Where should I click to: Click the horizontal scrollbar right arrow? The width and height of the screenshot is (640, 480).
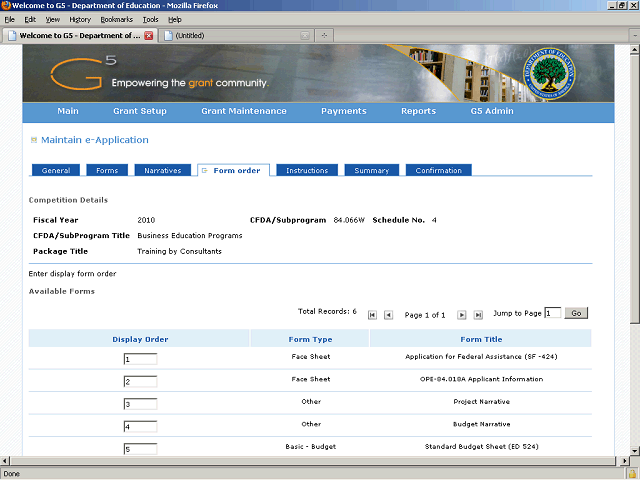coord(624,461)
